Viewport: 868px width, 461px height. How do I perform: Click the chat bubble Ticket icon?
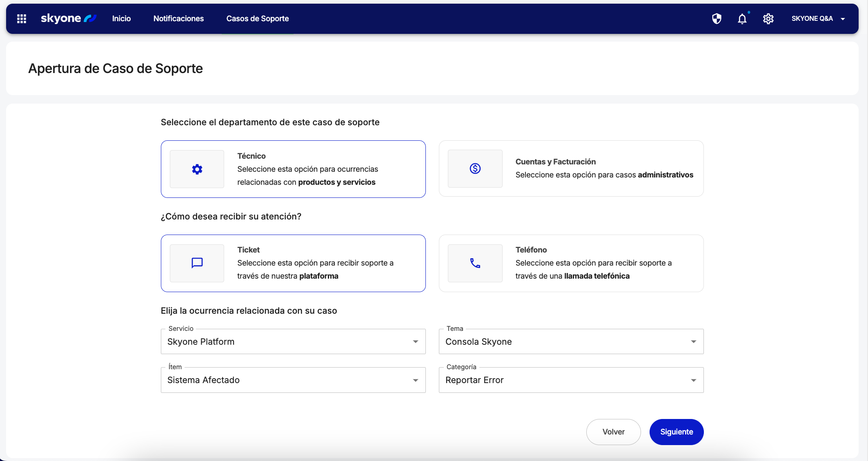tap(197, 263)
